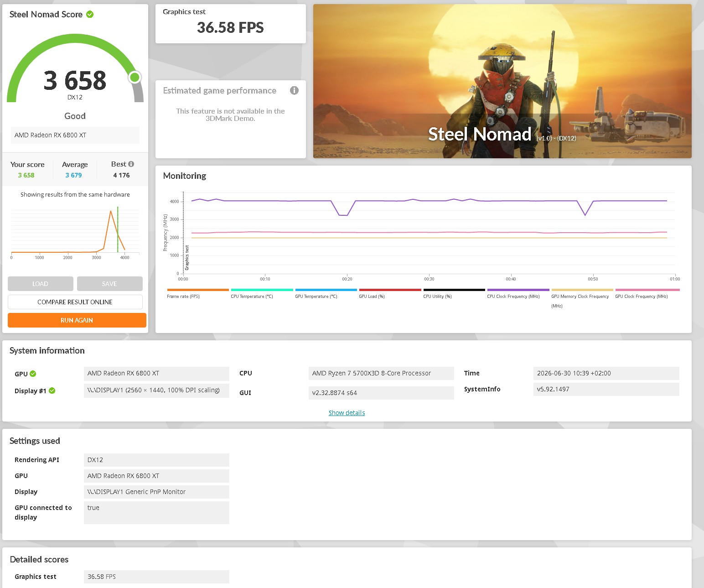Open the Show details link

pos(347,413)
